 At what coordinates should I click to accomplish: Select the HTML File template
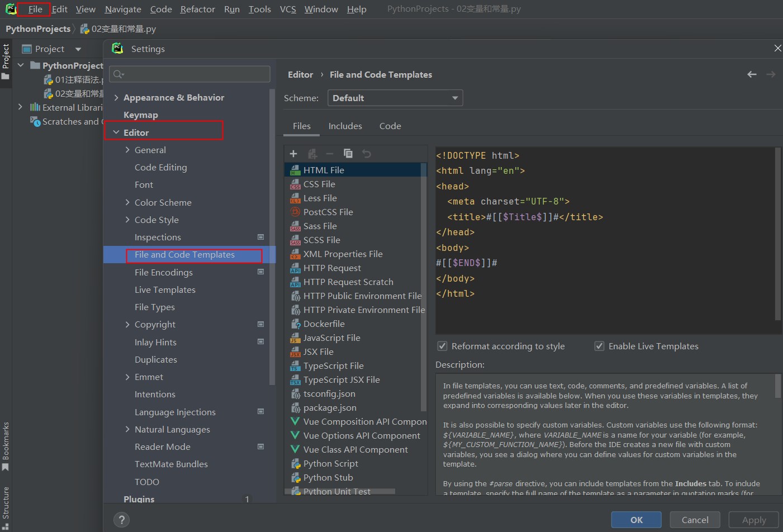click(x=355, y=170)
